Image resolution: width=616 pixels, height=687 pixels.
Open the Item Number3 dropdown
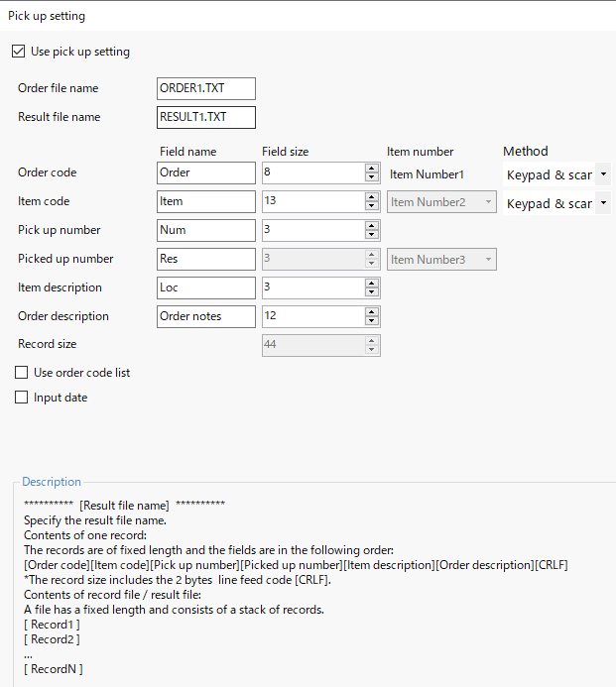point(441,260)
